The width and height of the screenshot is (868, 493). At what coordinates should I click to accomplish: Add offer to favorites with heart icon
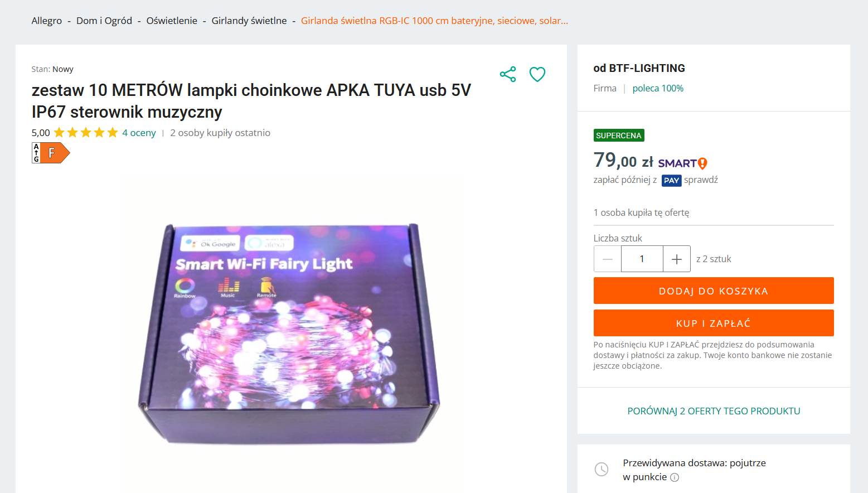click(537, 74)
